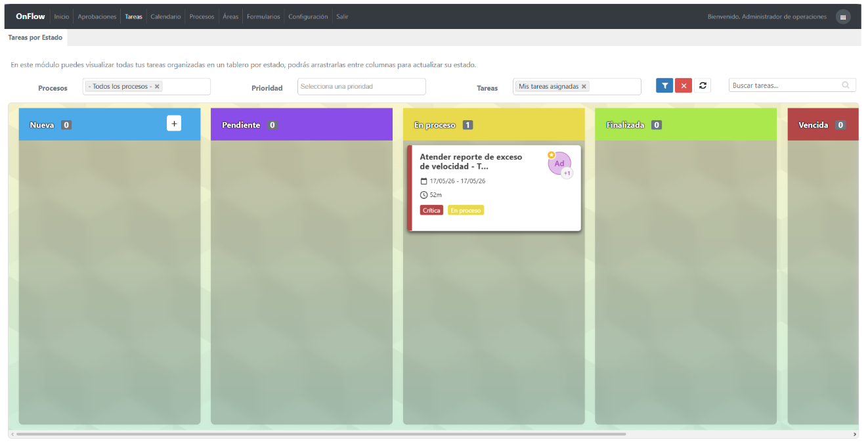Select the "Tareas por Estado" tab
The height and width of the screenshot is (446, 868).
tap(35, 37)
